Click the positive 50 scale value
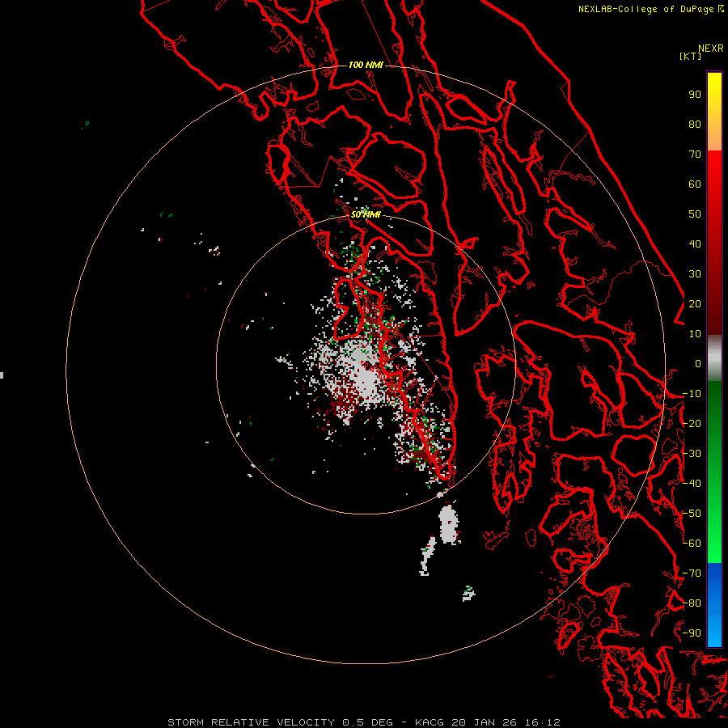This screenshot has width=728, height=728. point(695,214)
